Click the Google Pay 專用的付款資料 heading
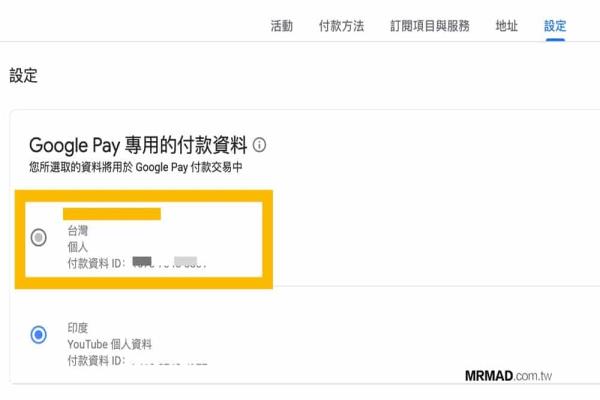 138,145
